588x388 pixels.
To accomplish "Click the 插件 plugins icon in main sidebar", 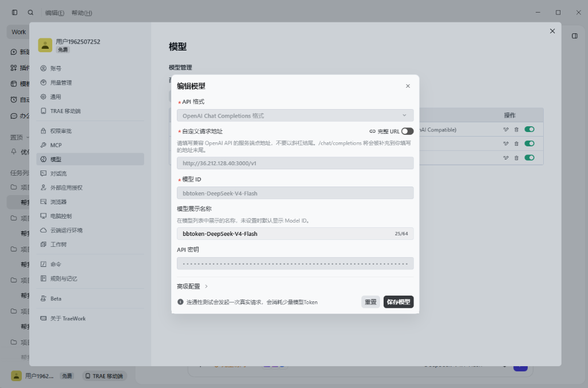I will pos(14,68).
